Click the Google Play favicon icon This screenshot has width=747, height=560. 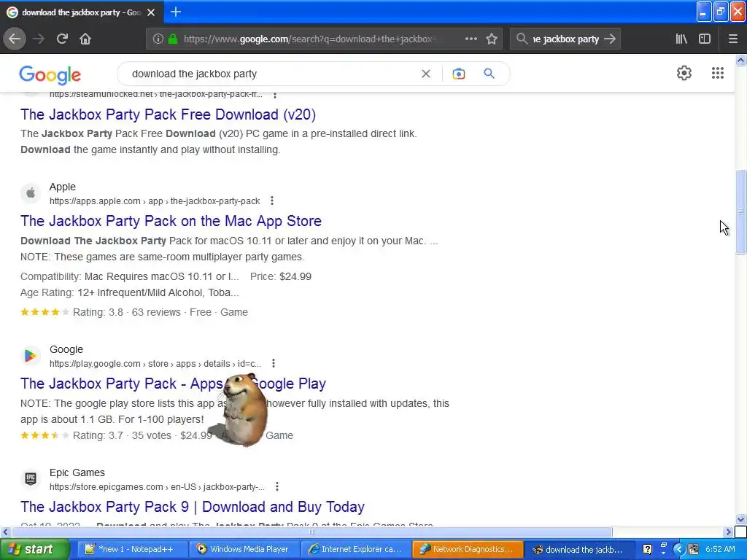pos(31,356)
